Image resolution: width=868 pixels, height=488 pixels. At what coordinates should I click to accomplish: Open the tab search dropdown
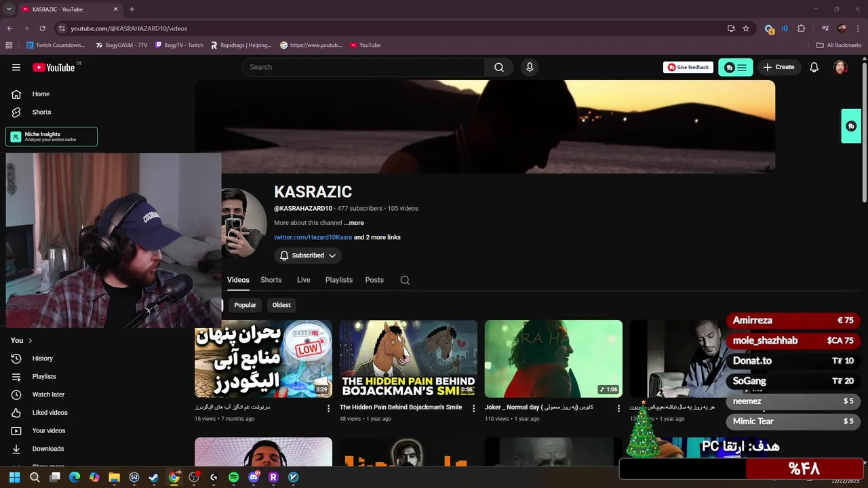point(9,9)
